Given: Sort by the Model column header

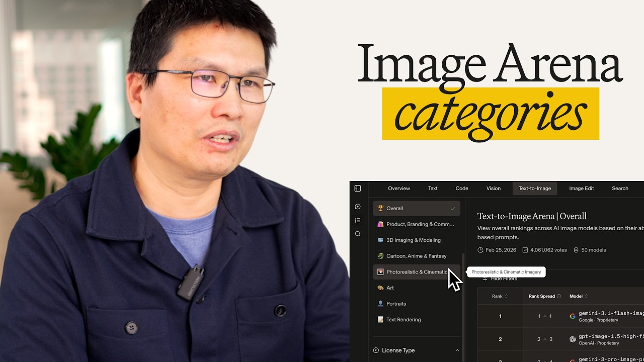Looking at the screenshot, I should (579, 296).
